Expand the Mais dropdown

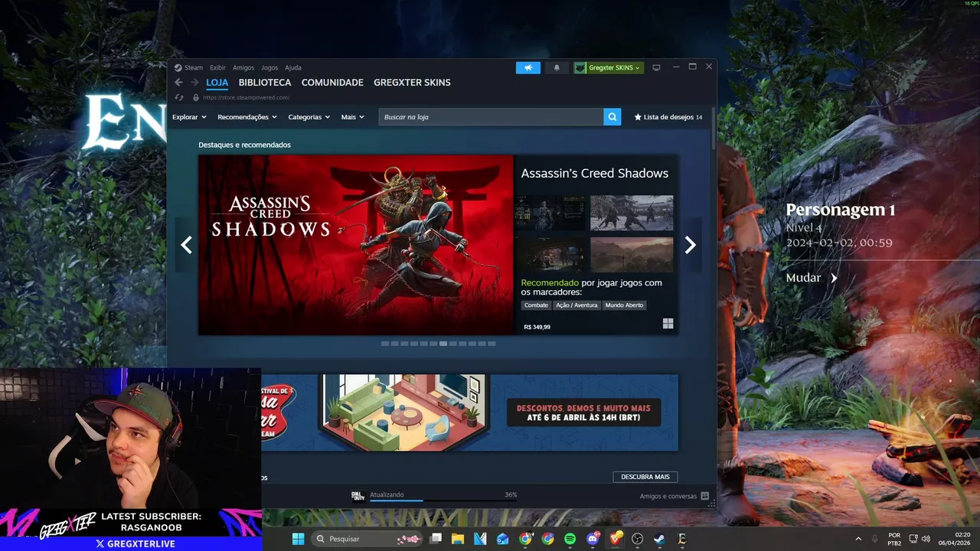click(352, 117)
